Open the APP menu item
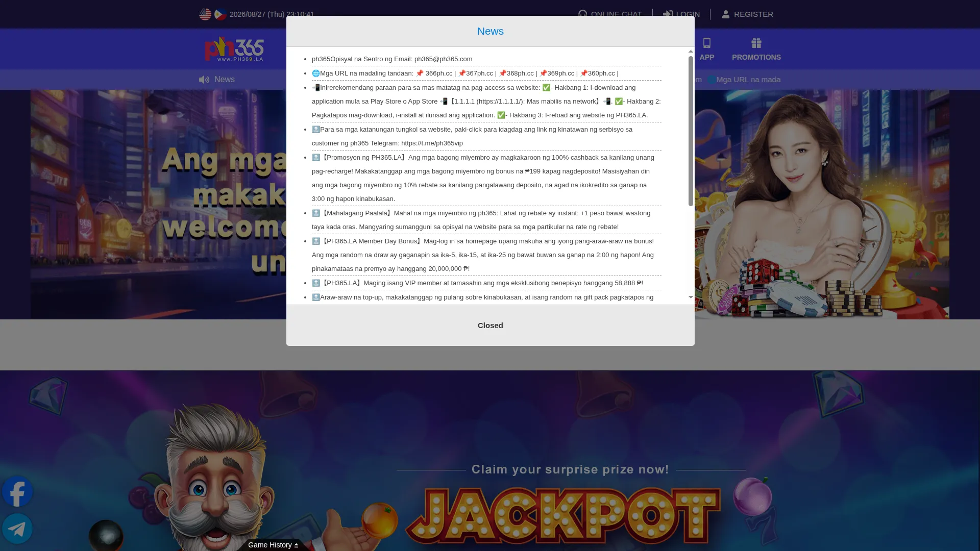 coord(707,49)
